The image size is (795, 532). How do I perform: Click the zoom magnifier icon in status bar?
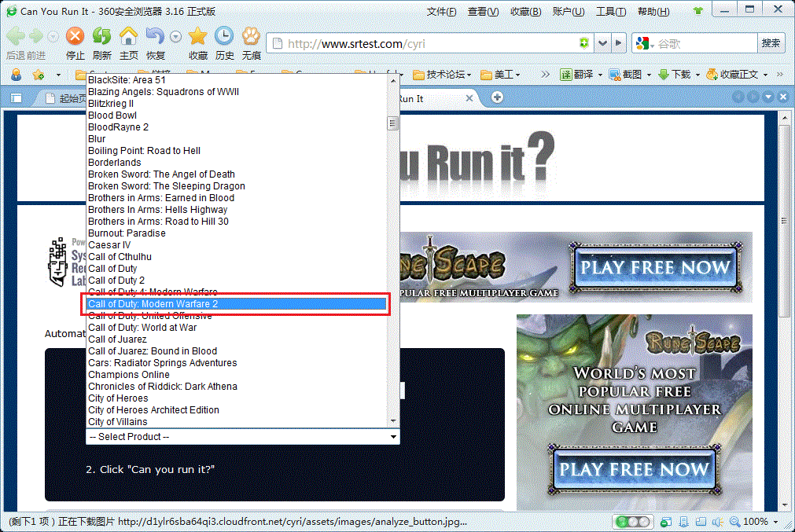[x=734, y=521]
